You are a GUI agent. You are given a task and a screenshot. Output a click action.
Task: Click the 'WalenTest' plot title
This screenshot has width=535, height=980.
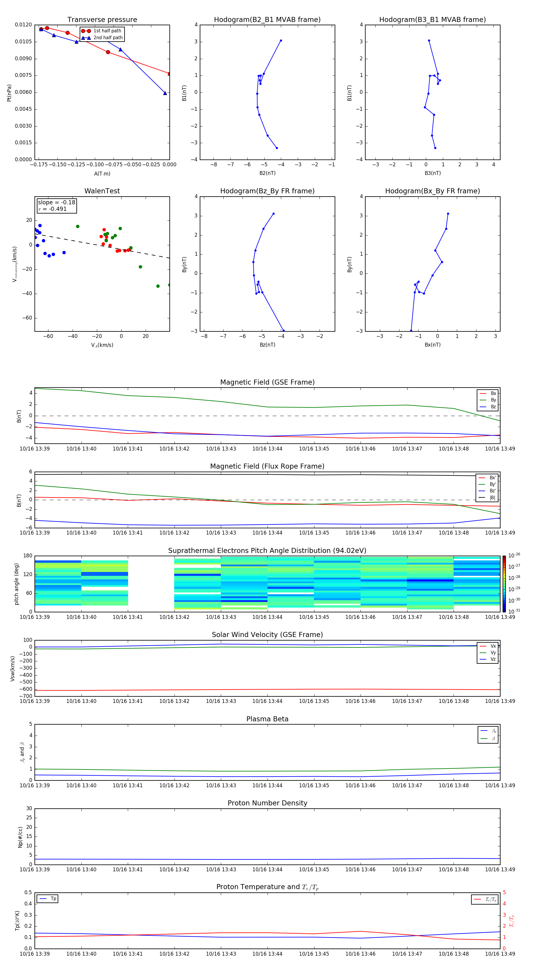click(102, 191)
